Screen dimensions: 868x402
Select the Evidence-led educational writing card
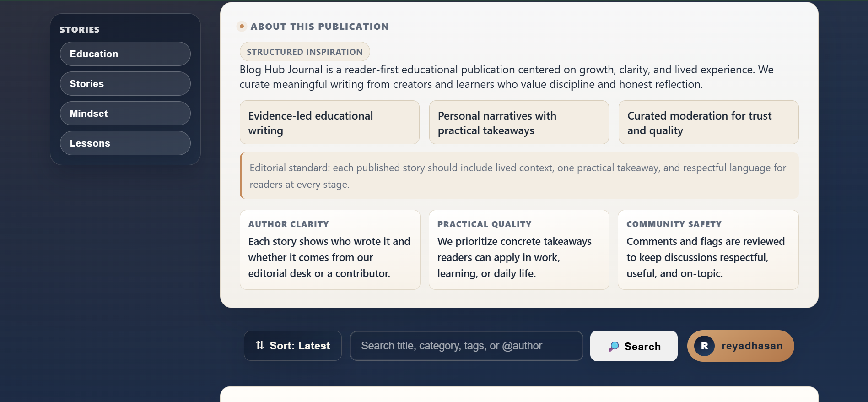(329, 123)
